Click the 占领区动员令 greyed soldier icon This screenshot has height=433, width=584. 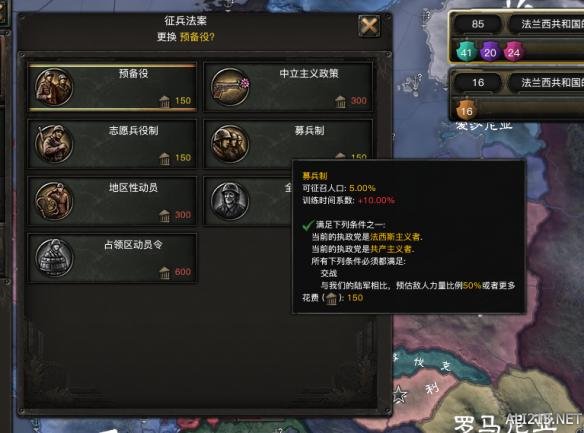54,258
